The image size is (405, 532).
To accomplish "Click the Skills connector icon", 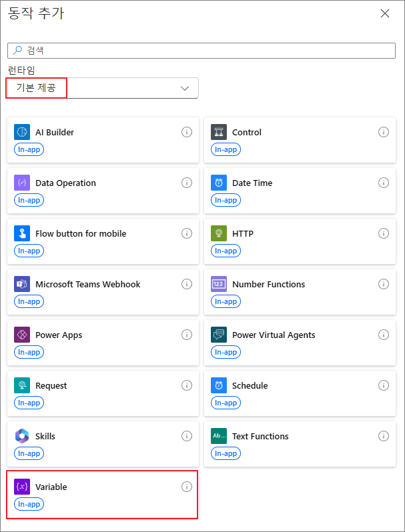I will click(22, 436).
